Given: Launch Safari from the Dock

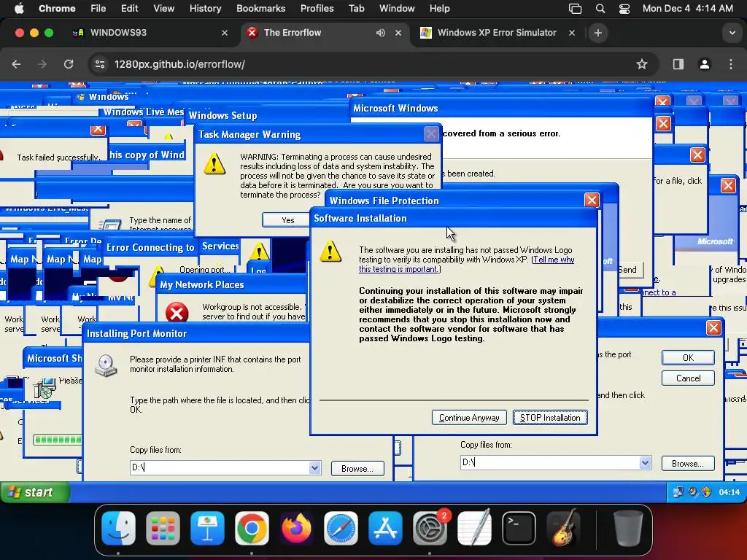Looking at the screenshot, I should 341,528.
